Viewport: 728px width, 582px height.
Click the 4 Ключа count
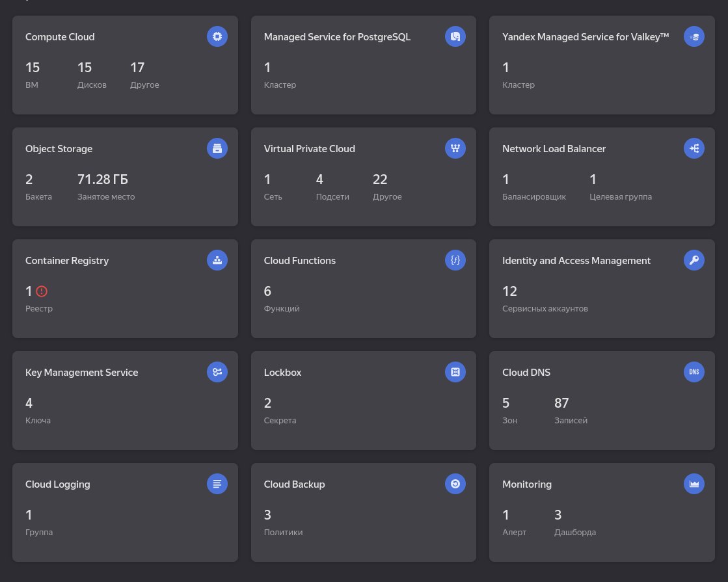pyautogui.click(x=38, y=410)
